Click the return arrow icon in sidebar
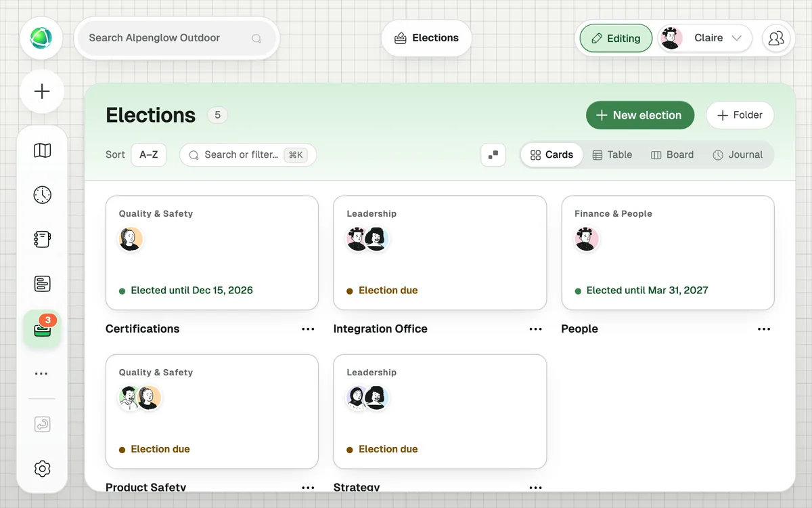Image resolution: width=812 pixels, height=508 pixels. coord(42,425)
